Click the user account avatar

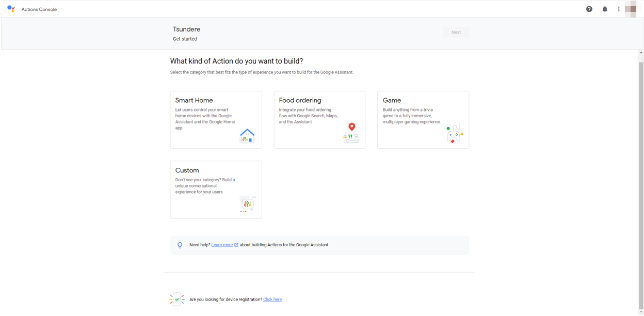pos(631,9)
